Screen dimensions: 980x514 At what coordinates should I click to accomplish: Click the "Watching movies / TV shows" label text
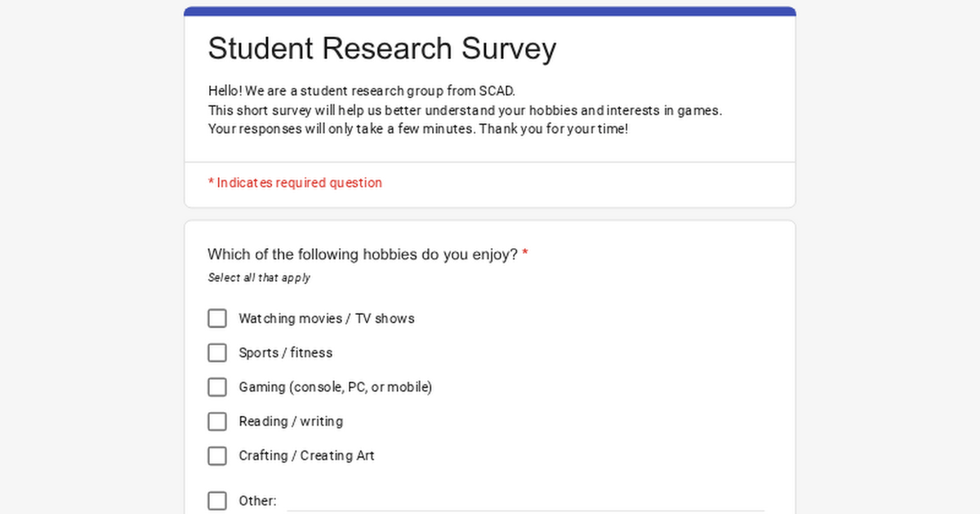tap(326, 318)
